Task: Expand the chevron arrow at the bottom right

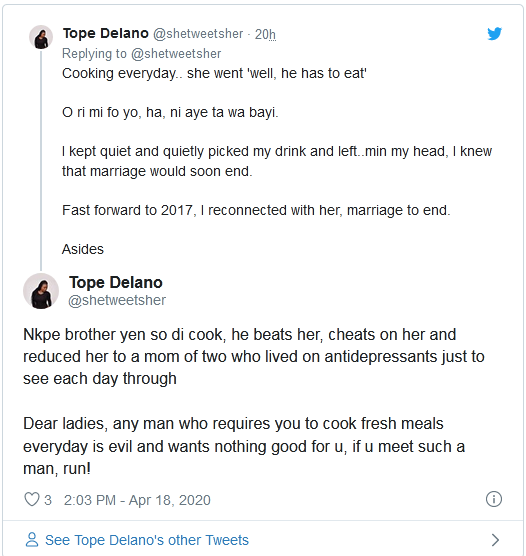Action: 495,540
